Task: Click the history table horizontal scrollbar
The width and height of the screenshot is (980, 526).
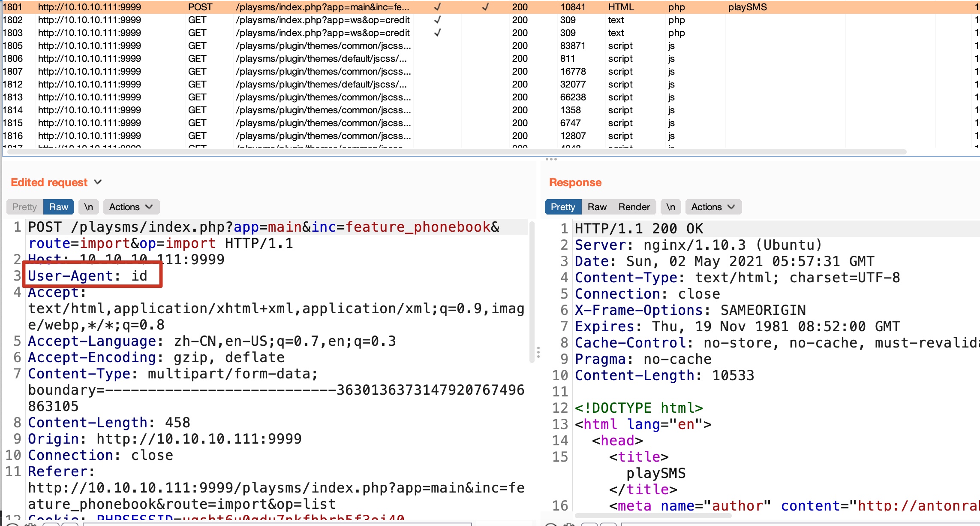Action: (454, 152)
